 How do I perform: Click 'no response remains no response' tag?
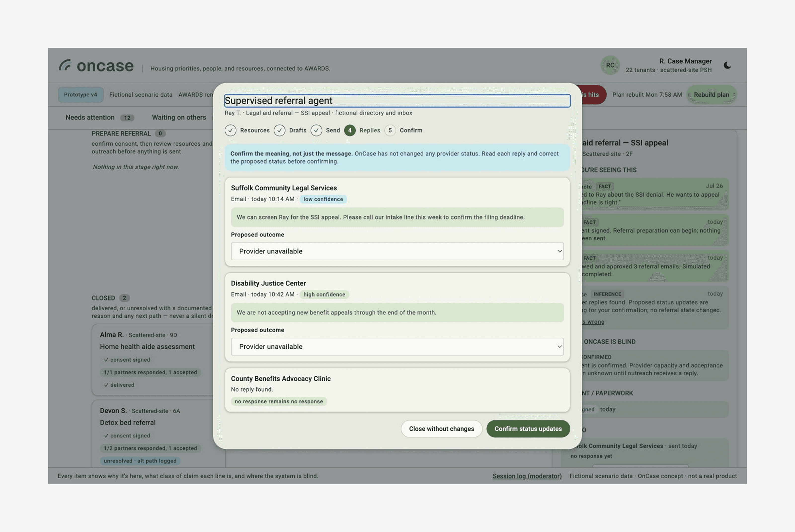[278, 401]
